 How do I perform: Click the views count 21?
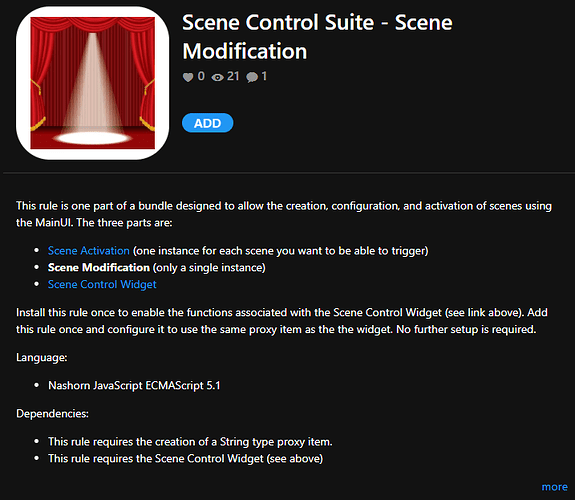pyautogui.click(x=233, y=76)
